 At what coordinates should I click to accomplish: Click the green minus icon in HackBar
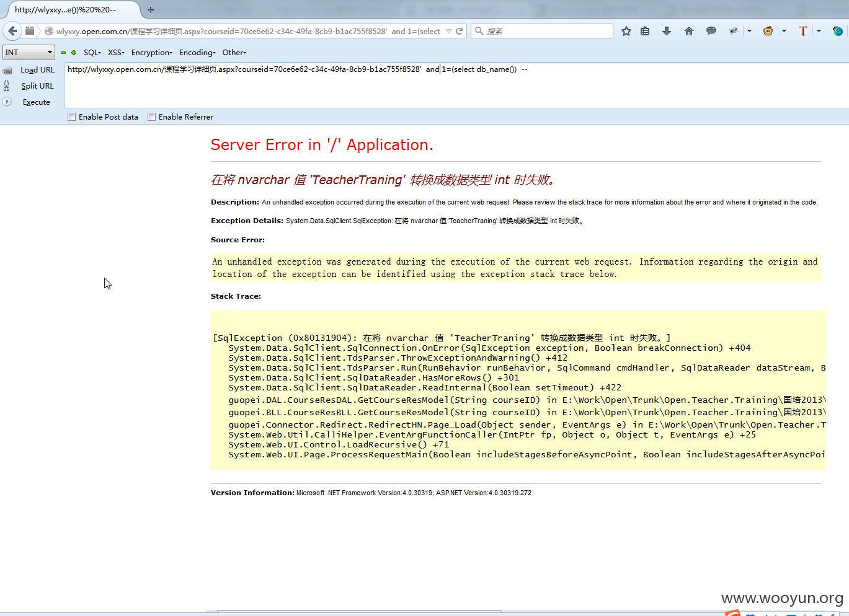point(63,53)
